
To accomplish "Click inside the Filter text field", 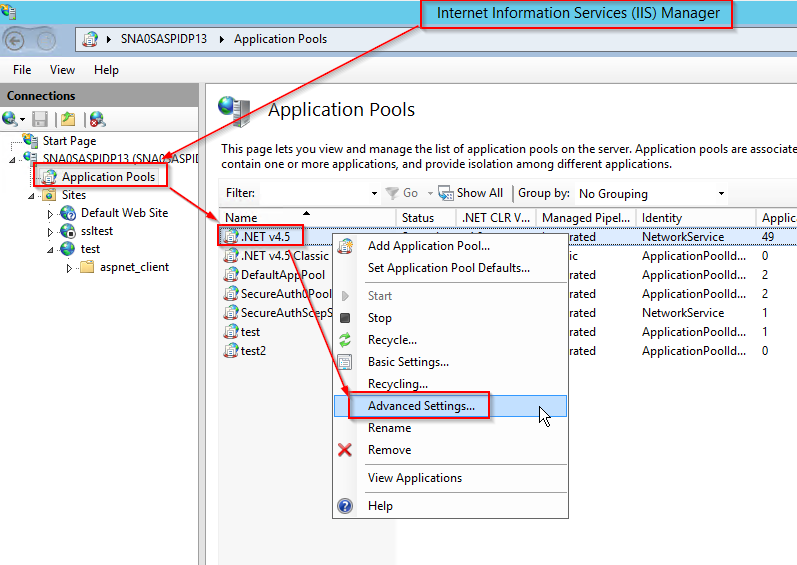I will tap(313, 193).
